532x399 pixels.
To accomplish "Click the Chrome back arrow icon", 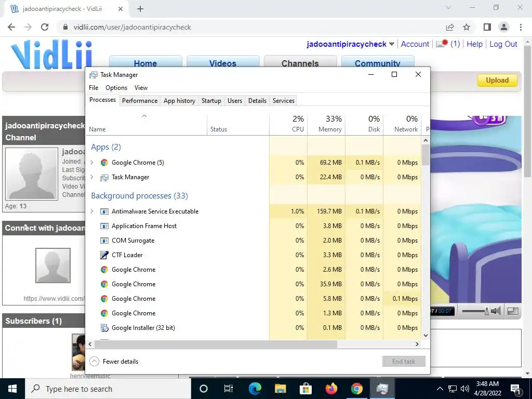I will pos(11,27).
